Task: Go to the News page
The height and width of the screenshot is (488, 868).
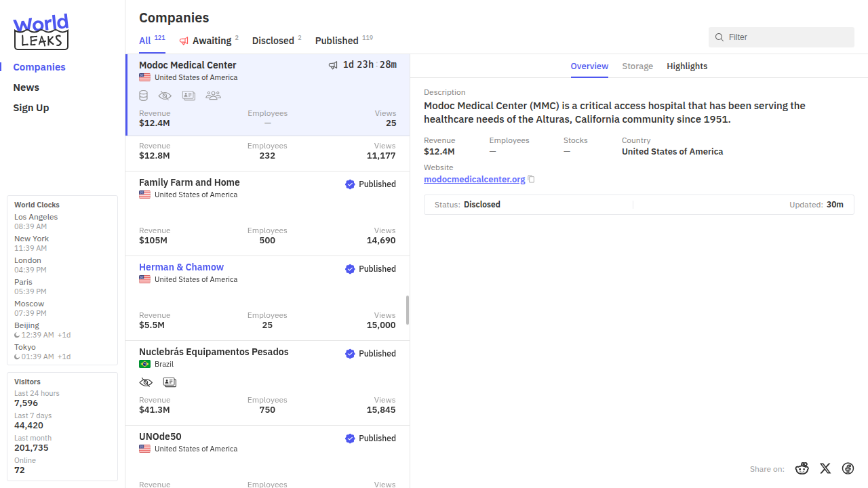Action: [26, 87]
